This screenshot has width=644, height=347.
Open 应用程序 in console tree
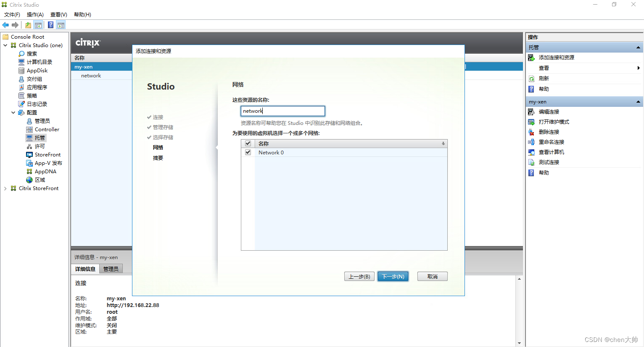37,87
